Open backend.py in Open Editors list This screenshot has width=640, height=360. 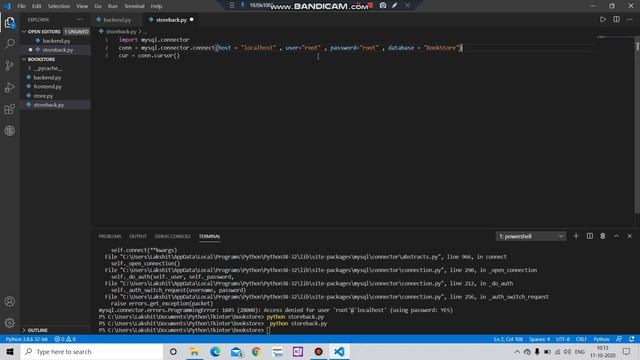point(55,41)
